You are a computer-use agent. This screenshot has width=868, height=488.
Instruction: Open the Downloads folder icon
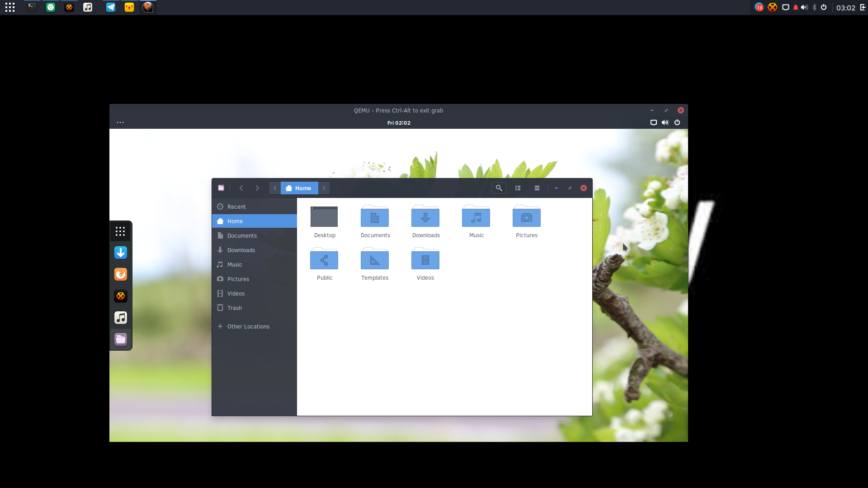point(425,216)
